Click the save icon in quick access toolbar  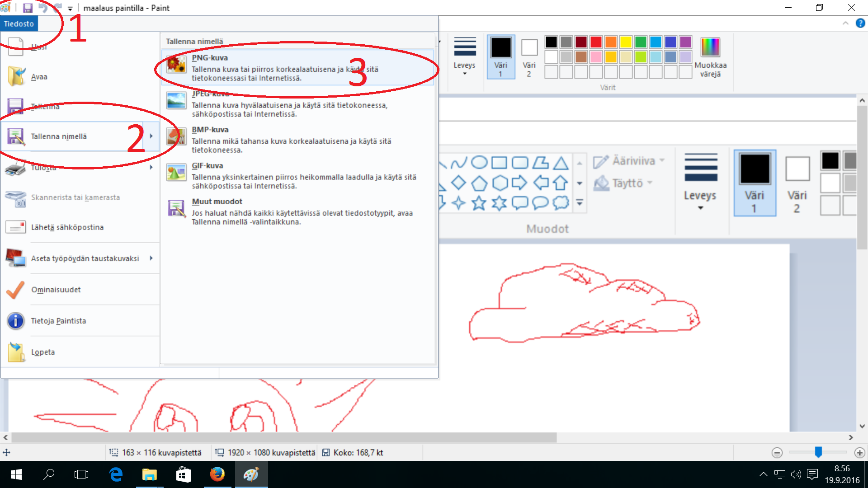pyautogui.click(x=28, y=8)
